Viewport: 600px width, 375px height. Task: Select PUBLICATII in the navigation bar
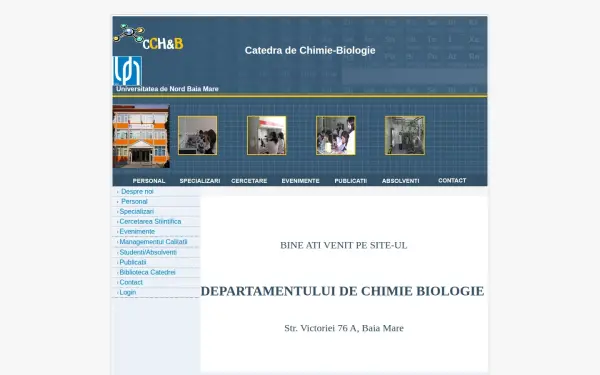(351, 181)
